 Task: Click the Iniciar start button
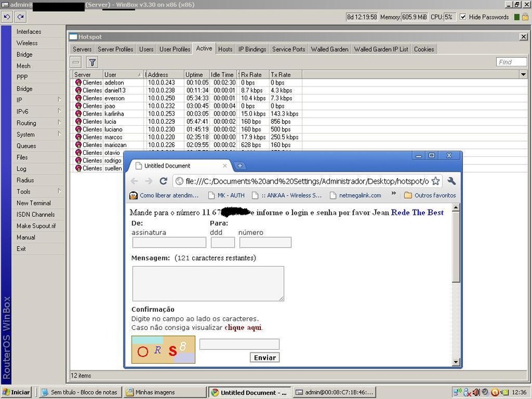(16, 392)
